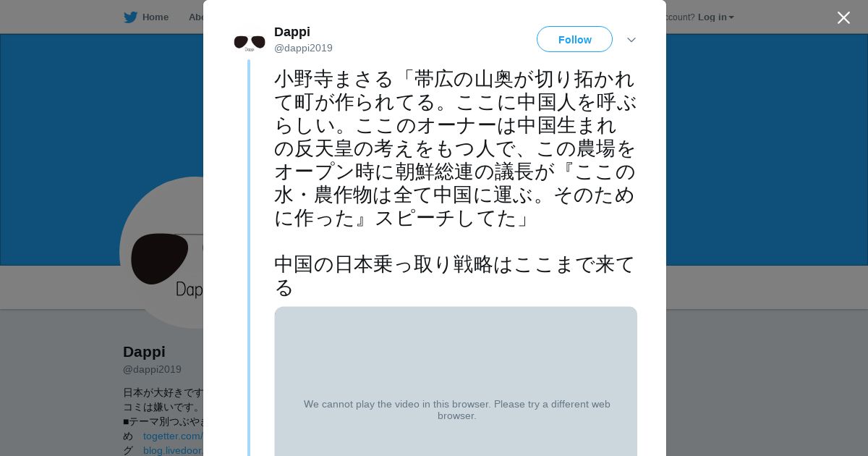The height and width of the screenshot is (456, 868).
Task: Click the Dappi profile name below the avatar
Action: tap(144, 352)
